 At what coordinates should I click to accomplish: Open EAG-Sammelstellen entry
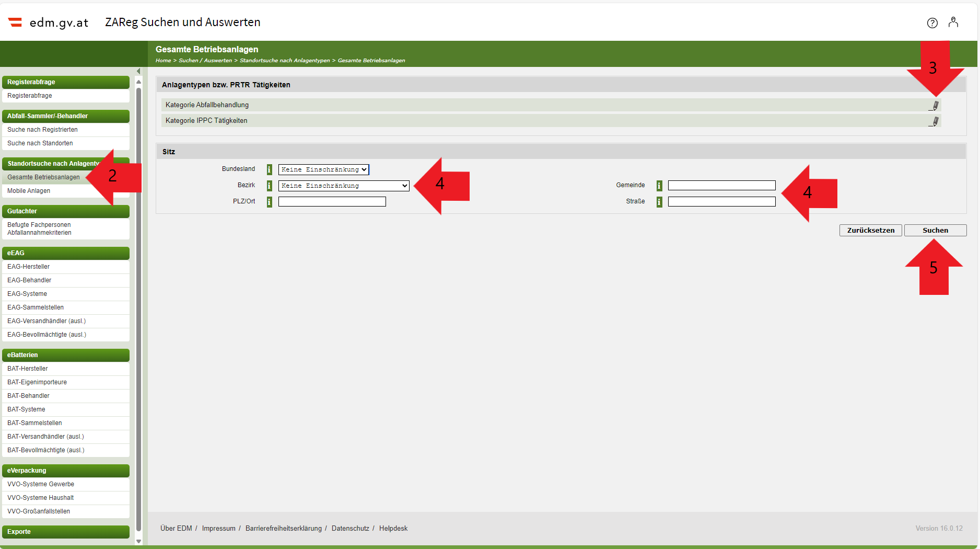pos(66,307)
